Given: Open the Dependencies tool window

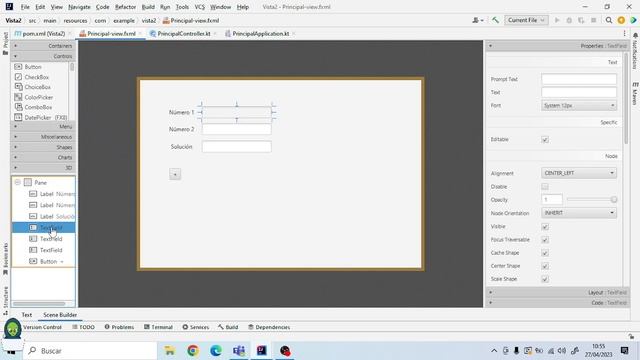Looking at the screenshot, I should pyautogui.click(x=269, y=327).
